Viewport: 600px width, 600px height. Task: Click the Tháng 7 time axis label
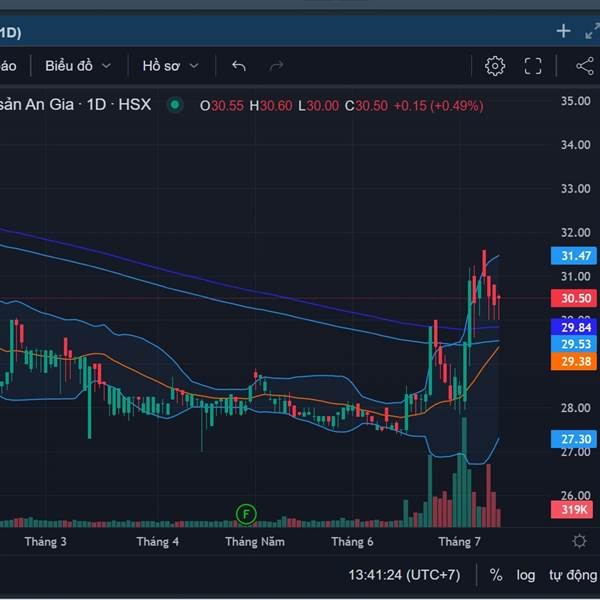pos(459,542)
